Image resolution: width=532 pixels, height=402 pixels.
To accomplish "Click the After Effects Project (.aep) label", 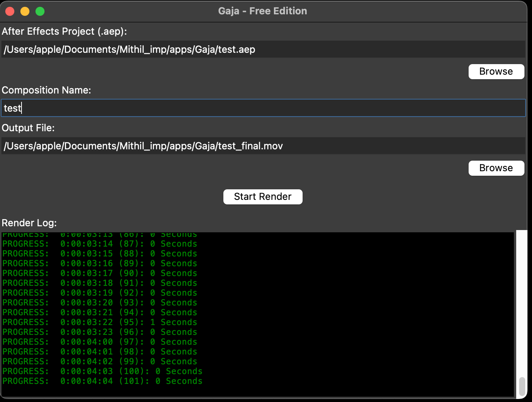I will pos(64,31).
